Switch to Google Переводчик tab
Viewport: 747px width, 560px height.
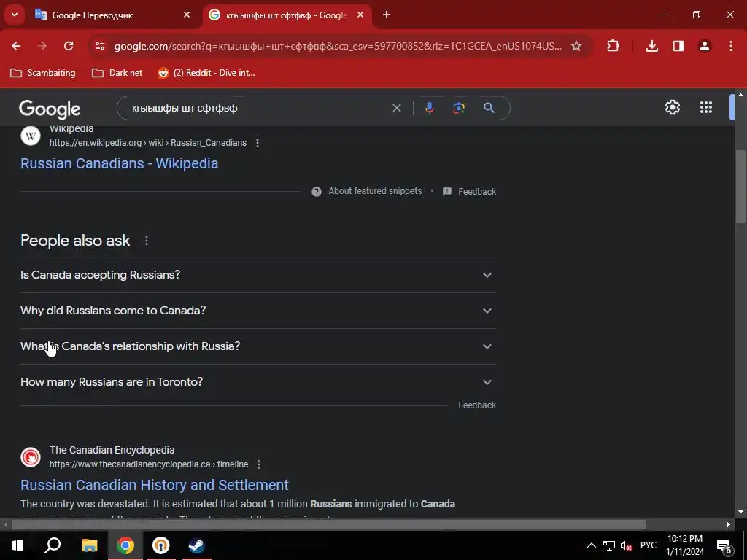pos(112,15)
